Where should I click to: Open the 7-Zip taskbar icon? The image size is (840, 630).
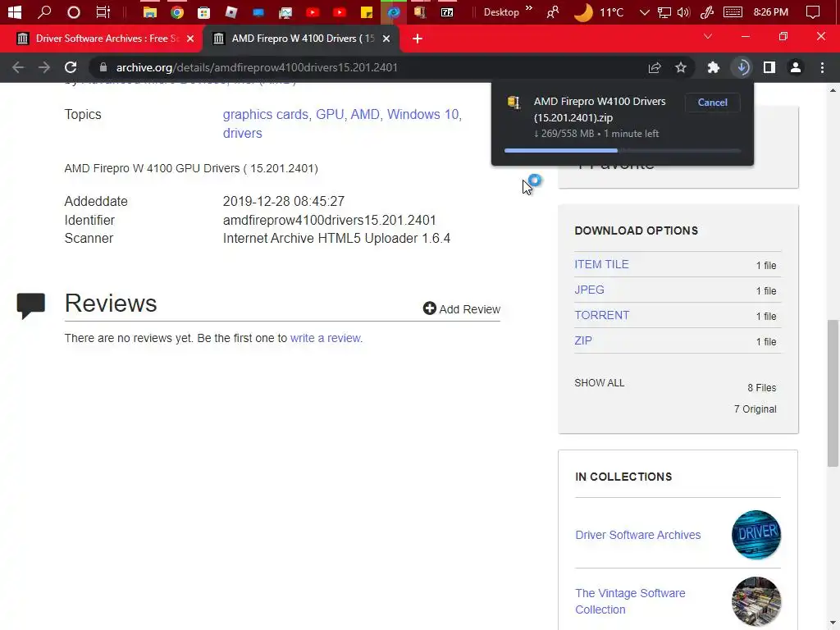pyautogui.click(x=447, y=11)
